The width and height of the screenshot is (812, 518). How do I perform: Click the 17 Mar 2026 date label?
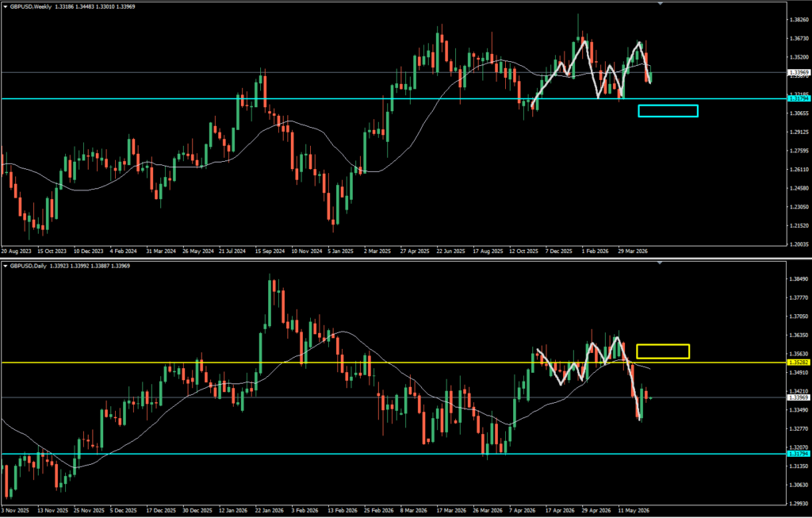coord(451,510)
